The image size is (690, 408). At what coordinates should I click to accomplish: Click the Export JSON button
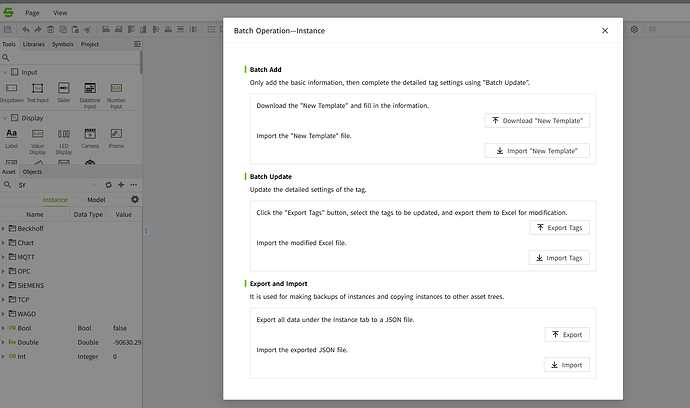[x=567, y=335]
